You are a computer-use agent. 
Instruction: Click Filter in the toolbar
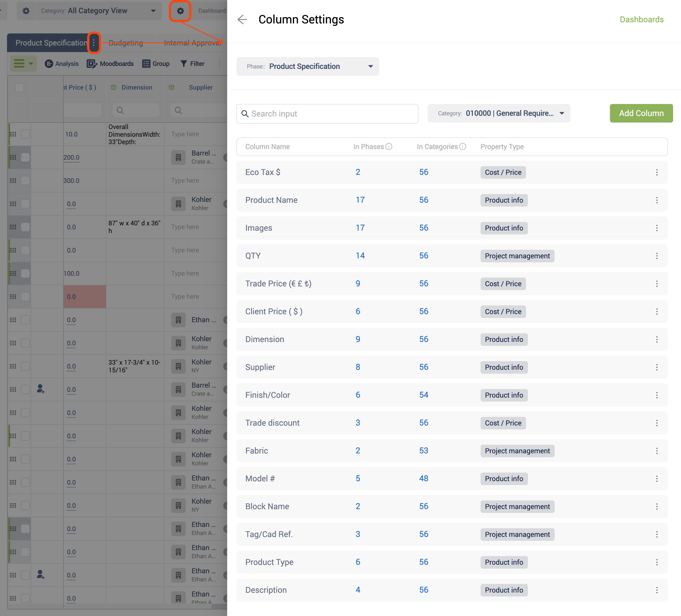point(193,64)
